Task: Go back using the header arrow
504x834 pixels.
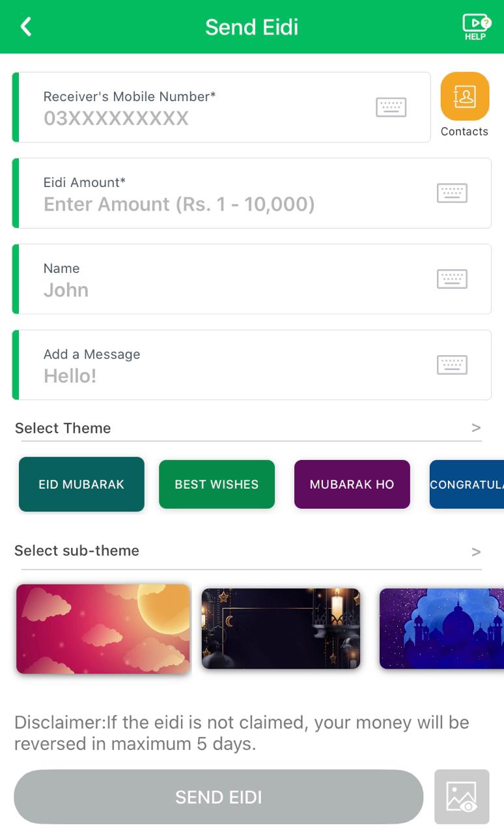Action: [x=26, y=27]
